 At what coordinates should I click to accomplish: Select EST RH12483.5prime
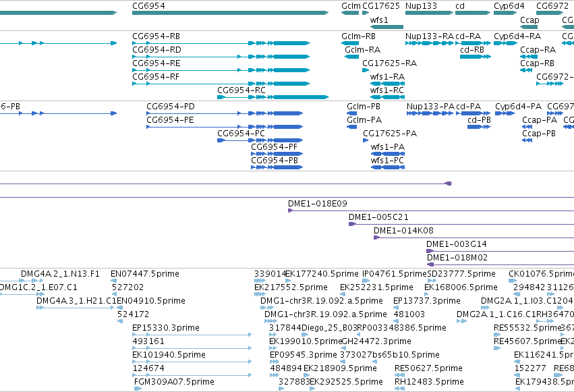(x=399, y=389)
